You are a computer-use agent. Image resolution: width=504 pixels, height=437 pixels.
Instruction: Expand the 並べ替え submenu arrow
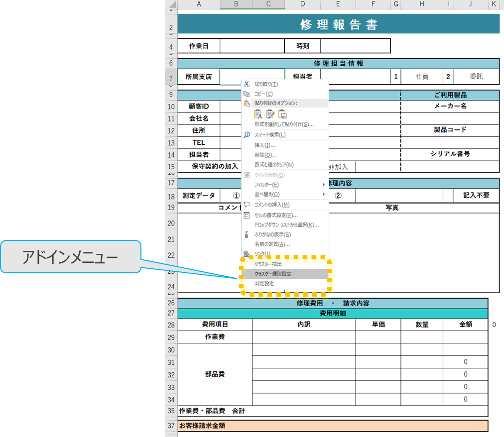click(x=324, y=194)
